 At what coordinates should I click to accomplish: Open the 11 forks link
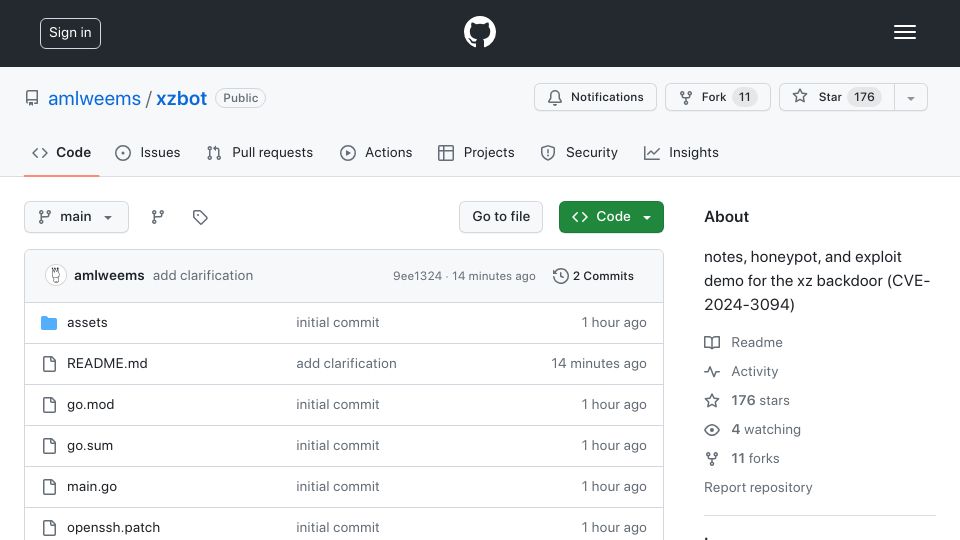pos(742,459)
